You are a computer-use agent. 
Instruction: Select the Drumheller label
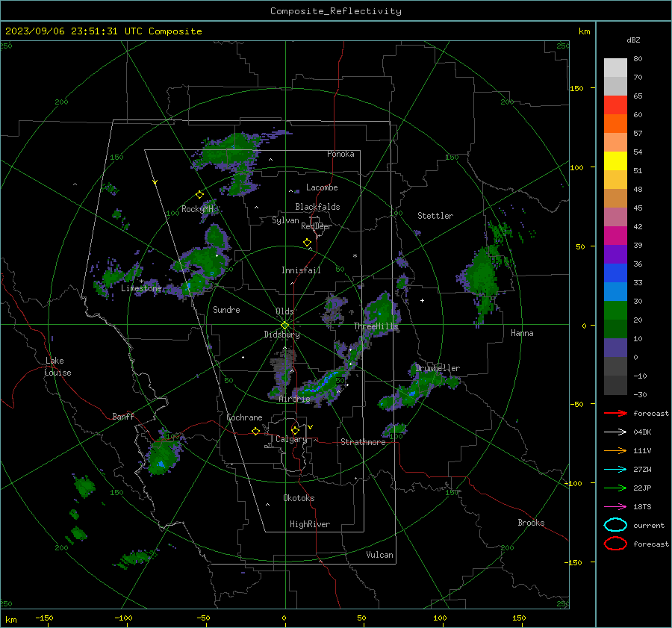(x=438, y=368)
